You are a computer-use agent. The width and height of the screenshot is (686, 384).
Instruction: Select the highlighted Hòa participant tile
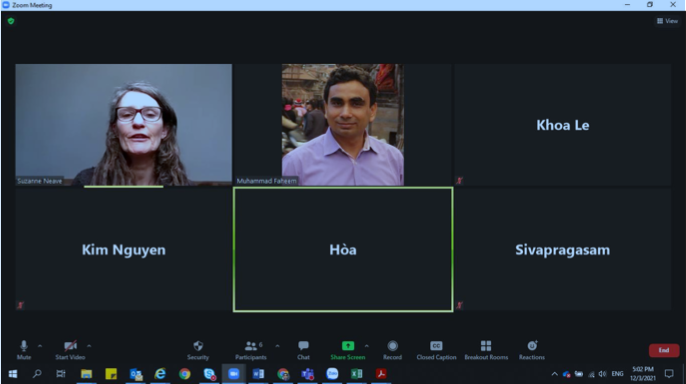pos(343,250)
